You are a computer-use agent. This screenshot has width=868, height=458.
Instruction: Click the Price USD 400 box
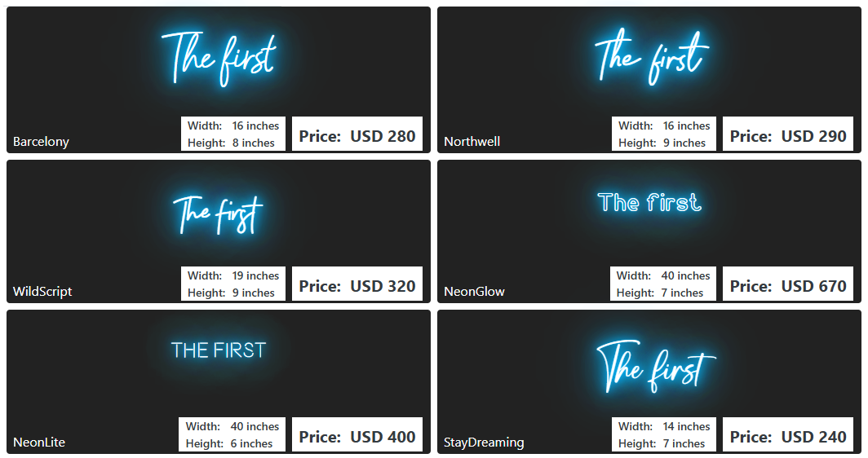(357, 434)
